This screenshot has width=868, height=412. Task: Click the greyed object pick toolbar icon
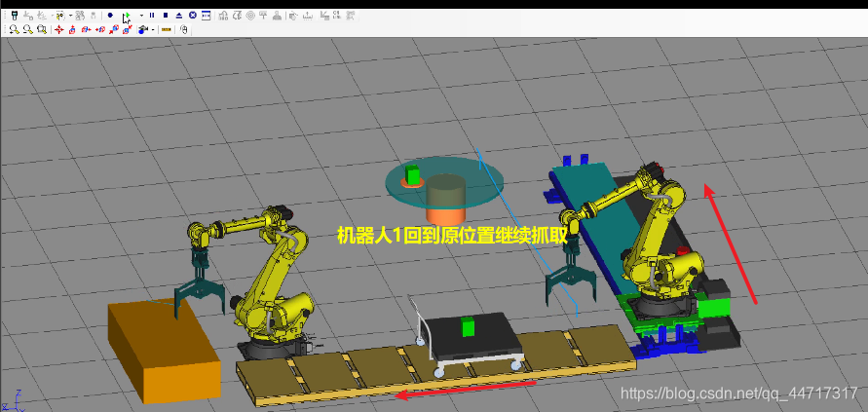(293, 16)
